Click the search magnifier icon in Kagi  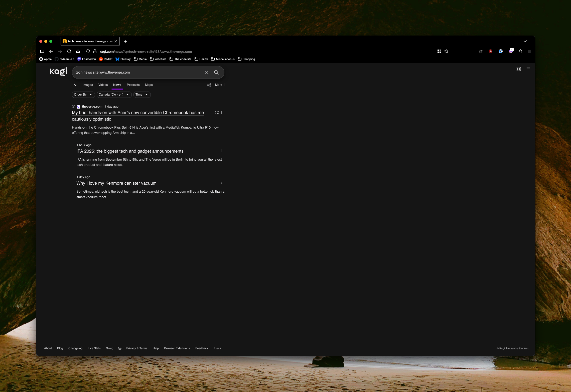coord(216,73)
